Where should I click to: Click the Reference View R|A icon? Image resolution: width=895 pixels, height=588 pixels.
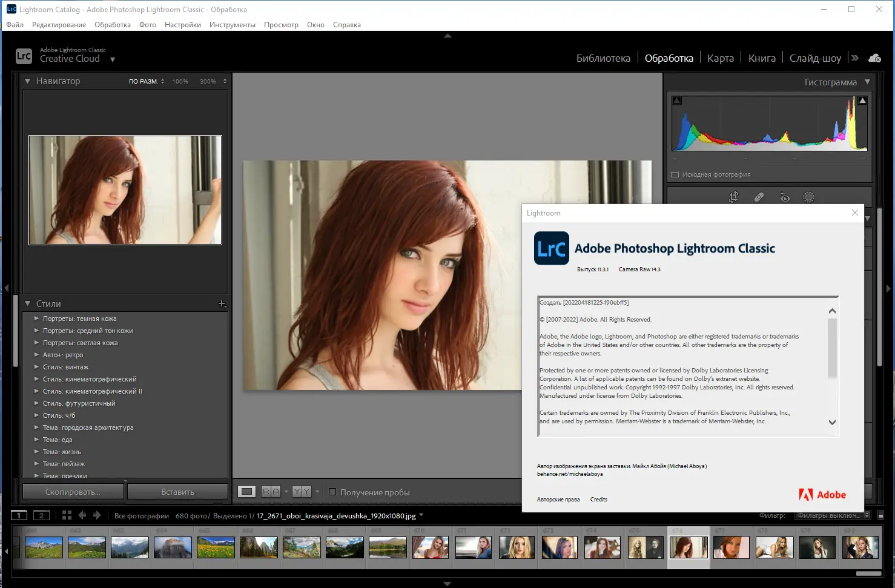click(270, 492)
